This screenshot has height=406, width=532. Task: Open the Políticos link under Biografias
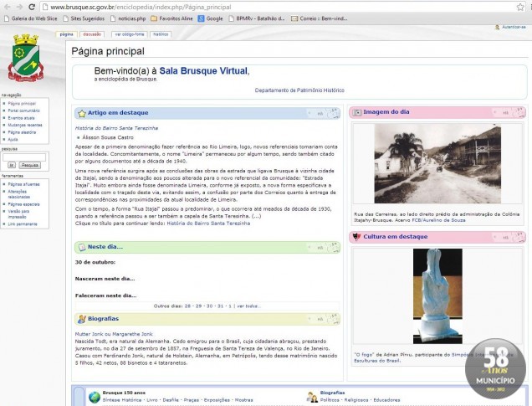[330, 400]
